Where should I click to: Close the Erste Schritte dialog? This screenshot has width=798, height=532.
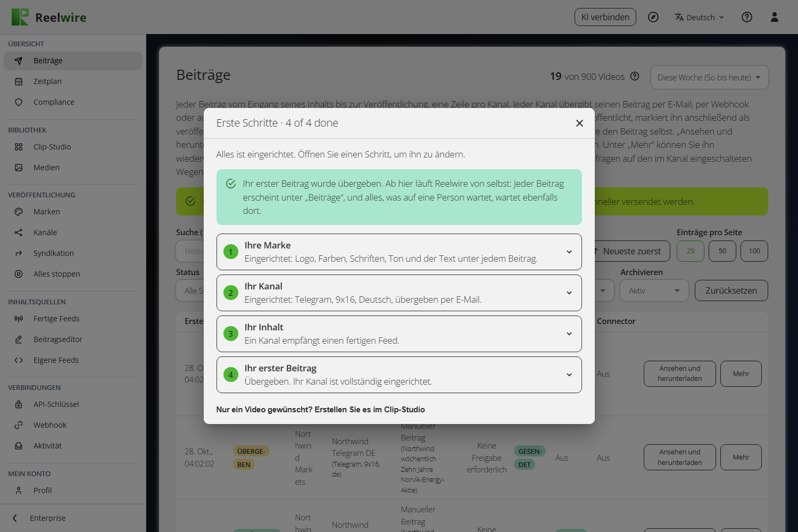pyautogui.click(x=579, y=123)
